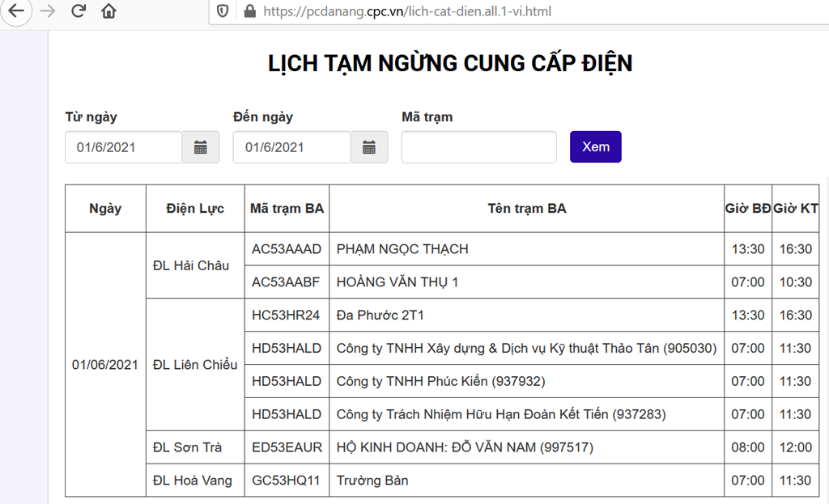Select the ĐL Liên Chiểu cell
Viewport: 829px width, 504px height.
195,365
